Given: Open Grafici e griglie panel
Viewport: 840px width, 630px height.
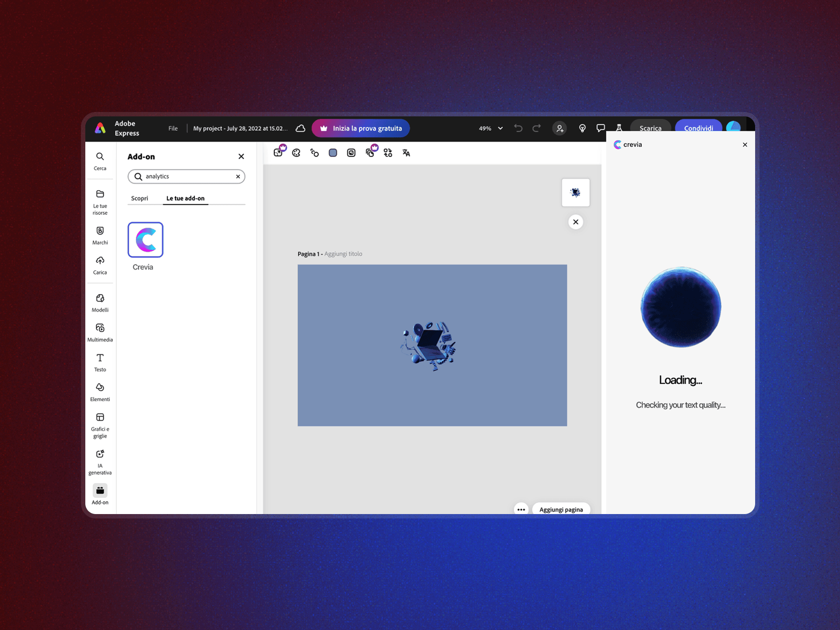Looking at the screenshot, I should tap(100, 417).
